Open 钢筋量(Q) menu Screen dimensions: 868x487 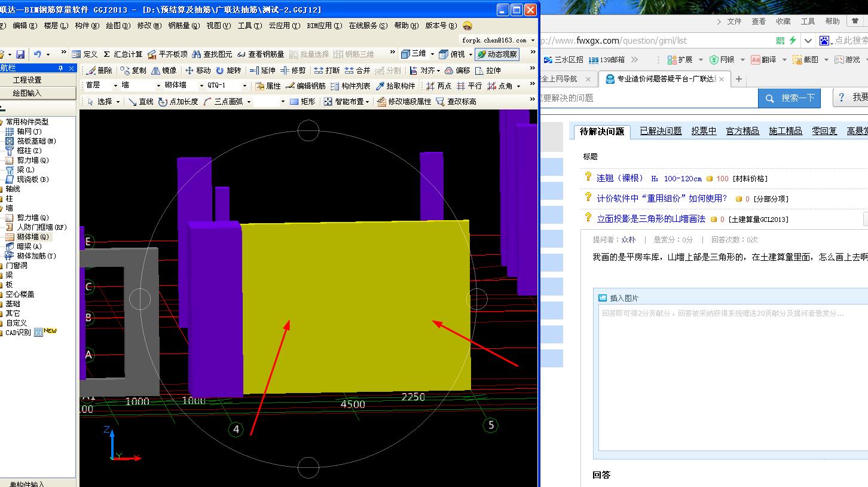coord(184,26)
